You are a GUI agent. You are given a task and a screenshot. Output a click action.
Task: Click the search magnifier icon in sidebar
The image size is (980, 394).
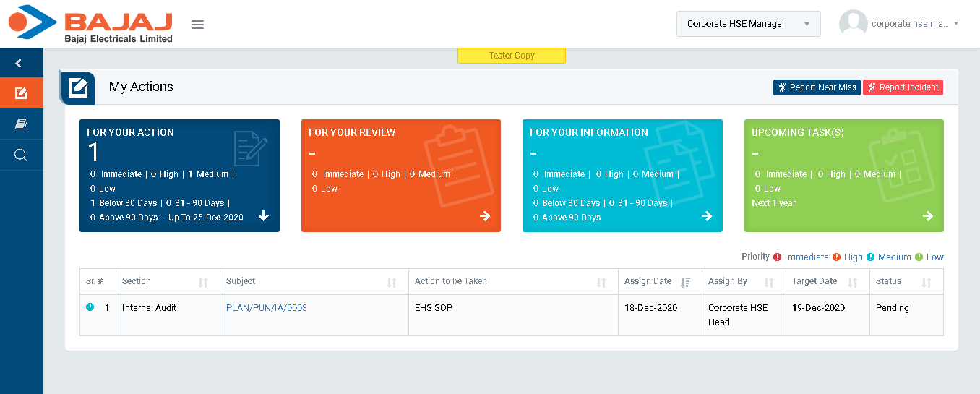pos(21,155)
